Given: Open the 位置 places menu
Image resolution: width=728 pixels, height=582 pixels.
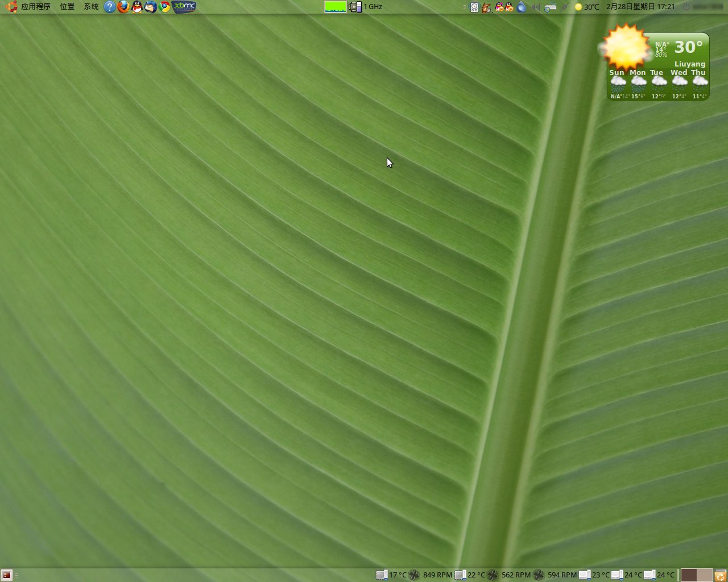Looking at the screenshot, I should coord(67,7).
